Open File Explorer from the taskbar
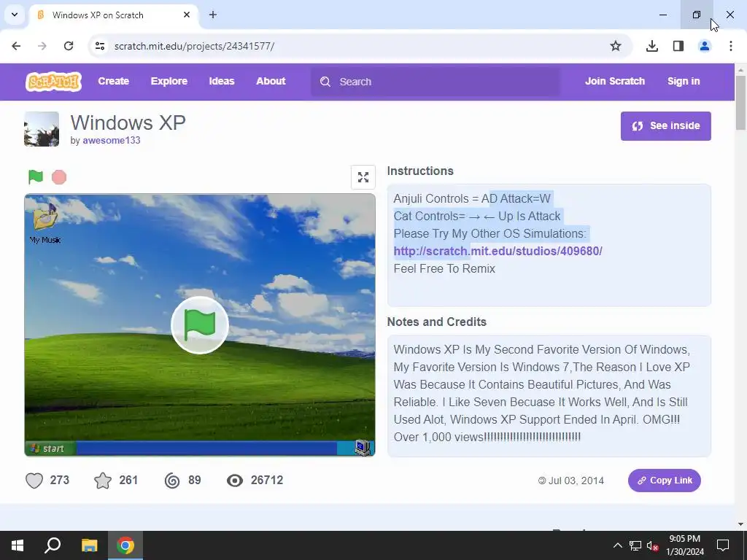 tap(89, 545)
